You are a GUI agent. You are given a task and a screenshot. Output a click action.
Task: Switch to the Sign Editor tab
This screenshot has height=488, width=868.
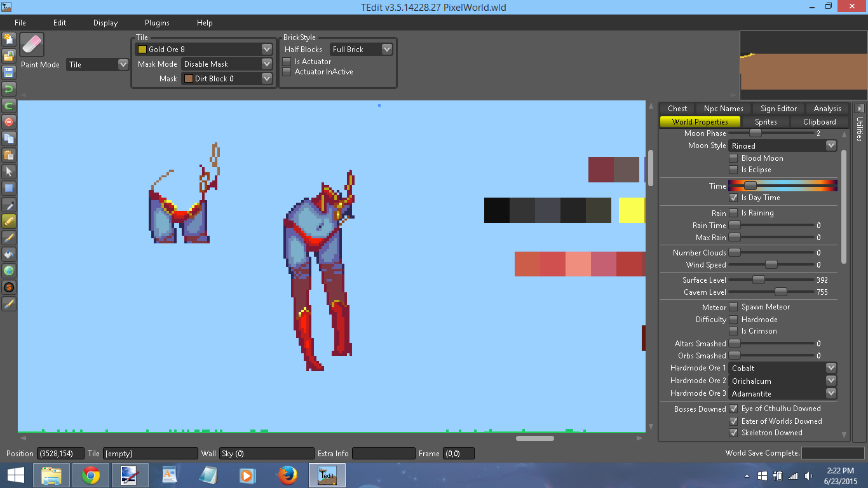[x=778, y=109]
